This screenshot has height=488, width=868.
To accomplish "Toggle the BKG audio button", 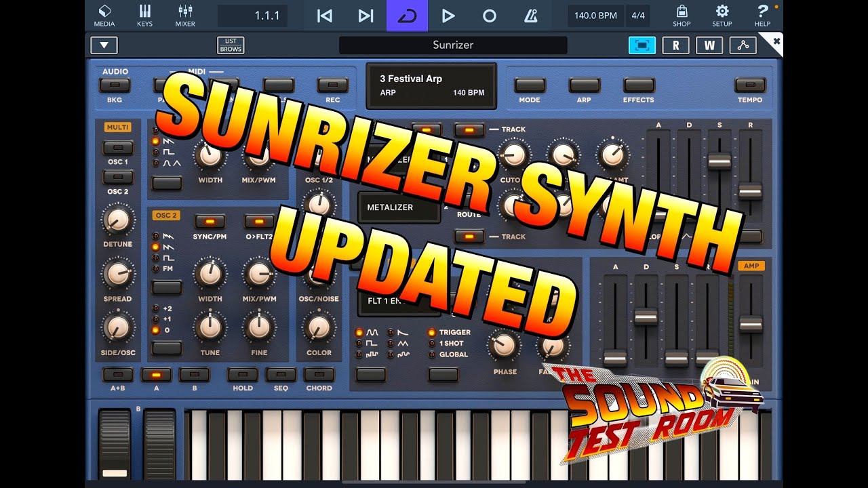I will tap(115, 85).
